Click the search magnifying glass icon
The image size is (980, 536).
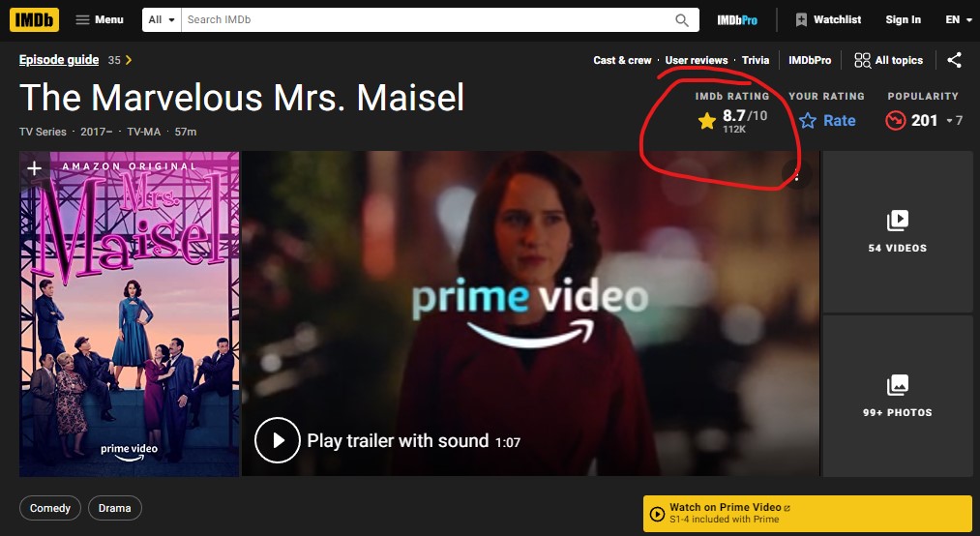[x=682, y=20]
